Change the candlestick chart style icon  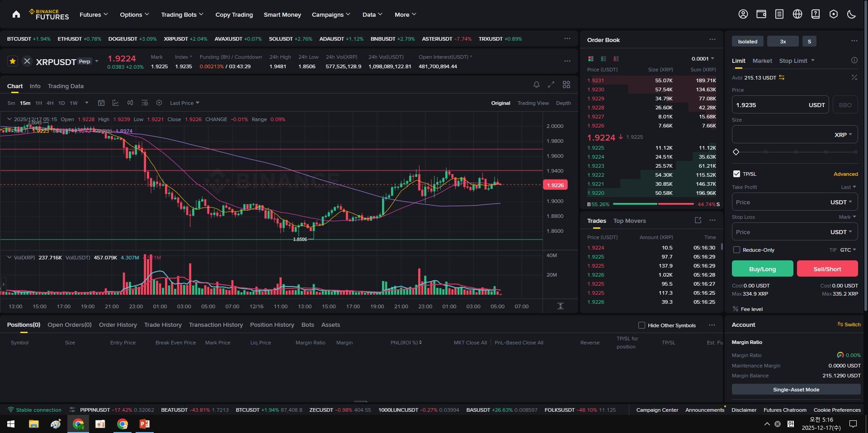tap(130, 103)
